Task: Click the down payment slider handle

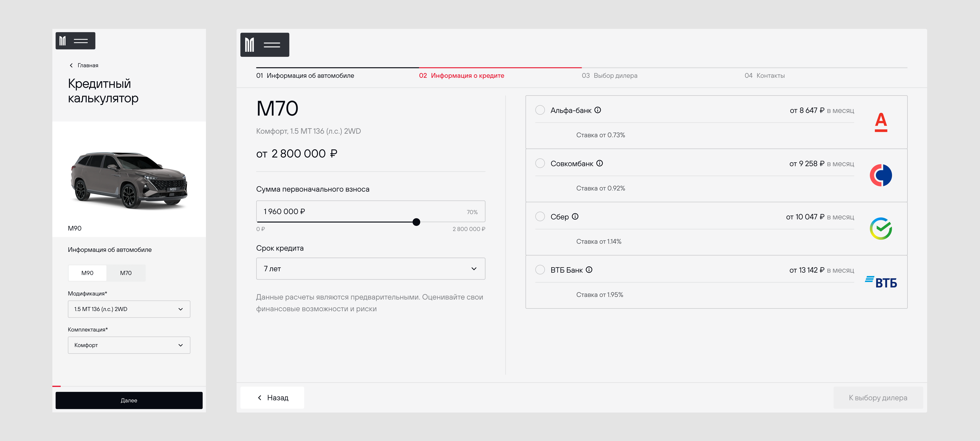Action: [x=416, y=222]
